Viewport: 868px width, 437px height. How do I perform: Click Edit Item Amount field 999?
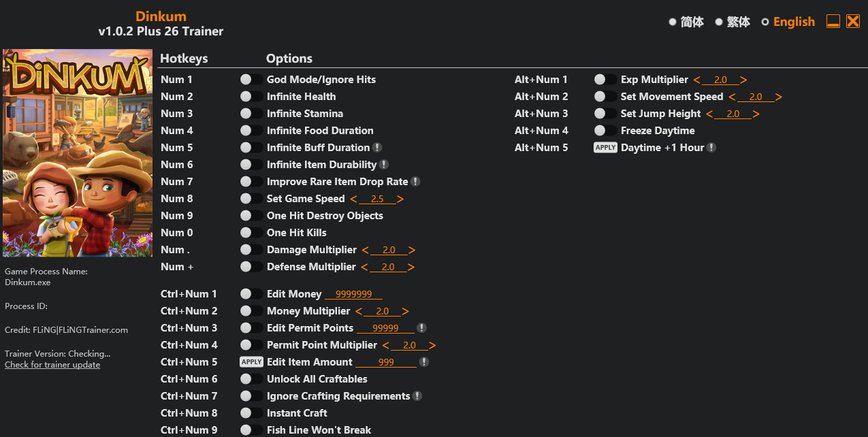(386, 362)
